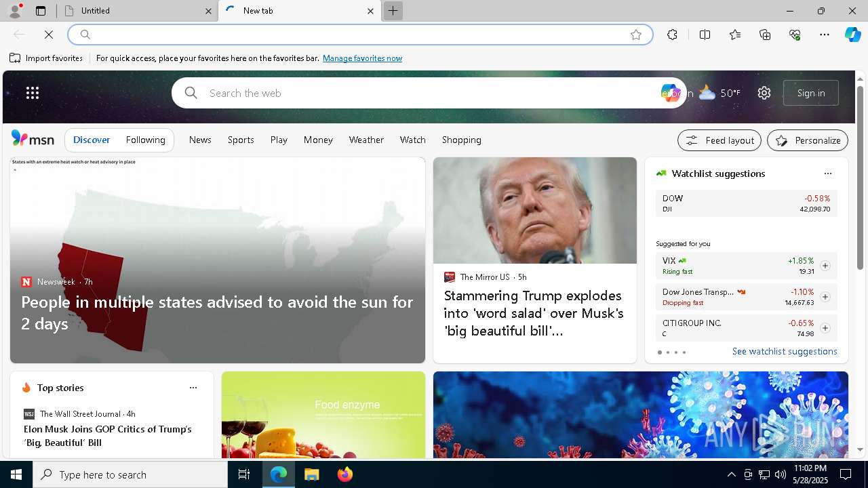
Task: Open a new tab with plus button
Action: tap(393, 11)
